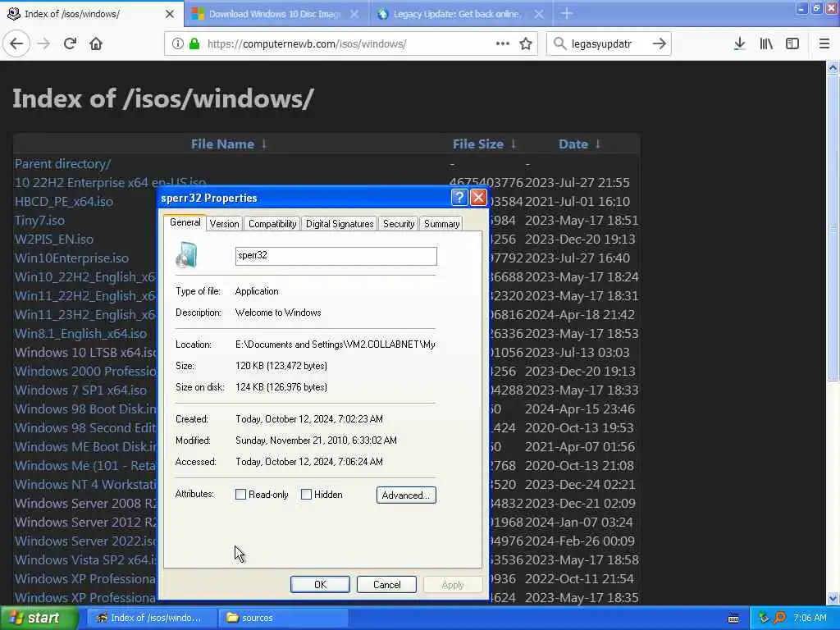840x630 pixels.
Task: Select the General tab
Action: pos(185,222)
